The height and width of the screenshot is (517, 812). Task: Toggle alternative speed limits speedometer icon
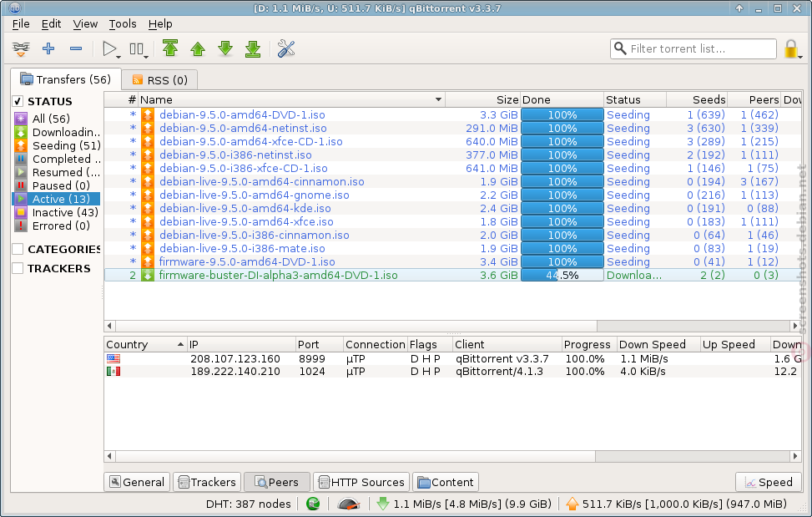[x=349, y=504]
